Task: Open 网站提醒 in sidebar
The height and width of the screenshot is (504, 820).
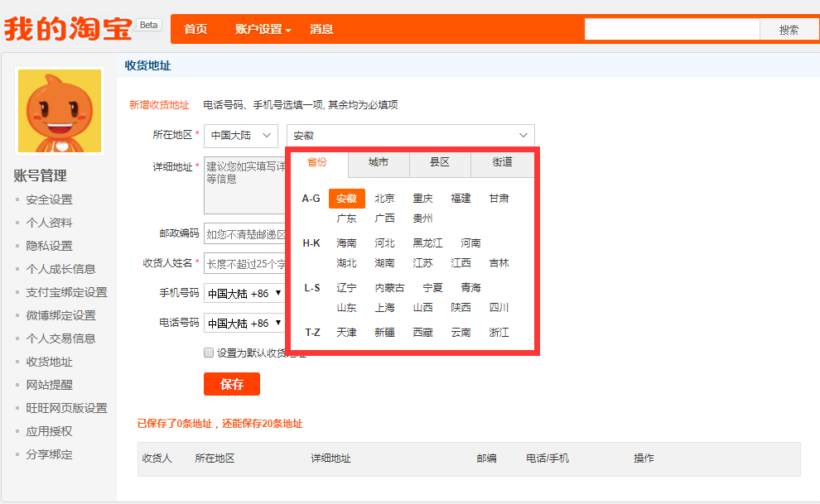Action: (x=49, y=385)
